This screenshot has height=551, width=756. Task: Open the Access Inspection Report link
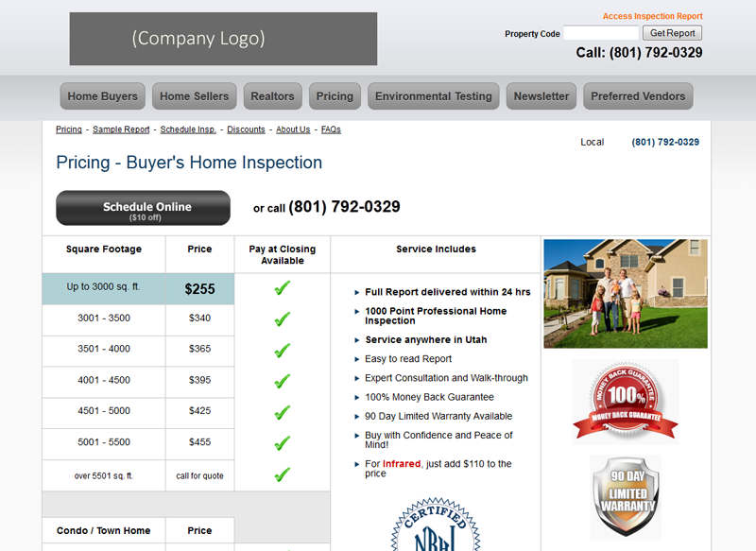[652, 16]
